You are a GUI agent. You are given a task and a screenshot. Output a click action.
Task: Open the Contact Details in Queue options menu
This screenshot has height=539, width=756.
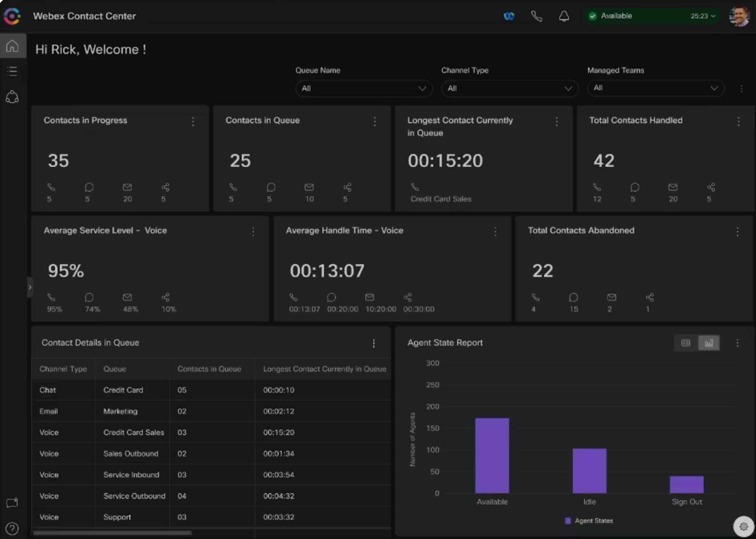pyautogui.click(x=374, y=343)
